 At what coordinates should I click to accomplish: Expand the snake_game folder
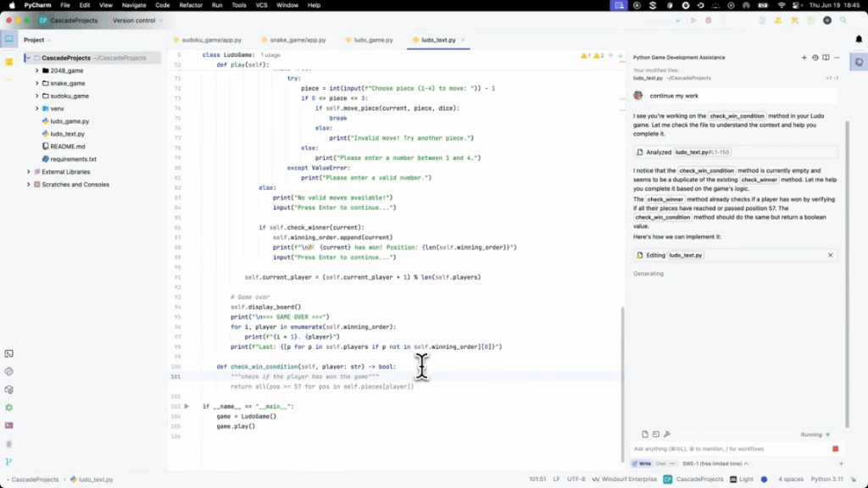pyautogui.click(x=37, y=83)
